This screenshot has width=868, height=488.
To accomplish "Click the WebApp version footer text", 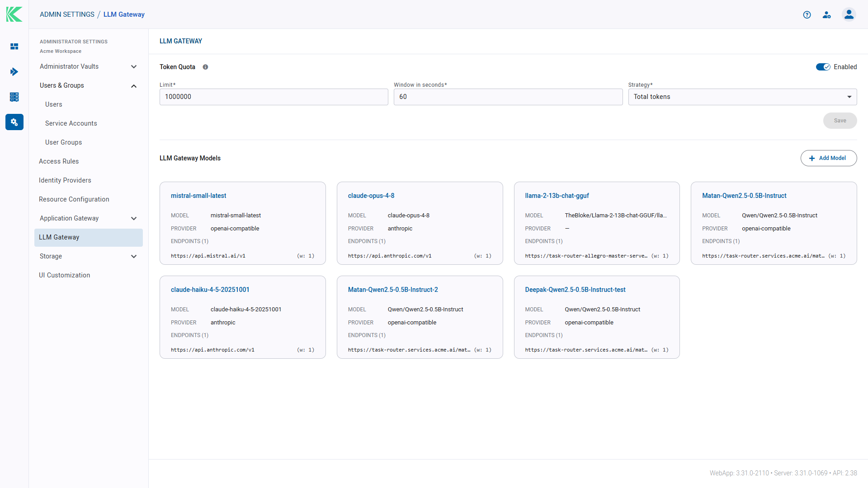I will point(739,473).
